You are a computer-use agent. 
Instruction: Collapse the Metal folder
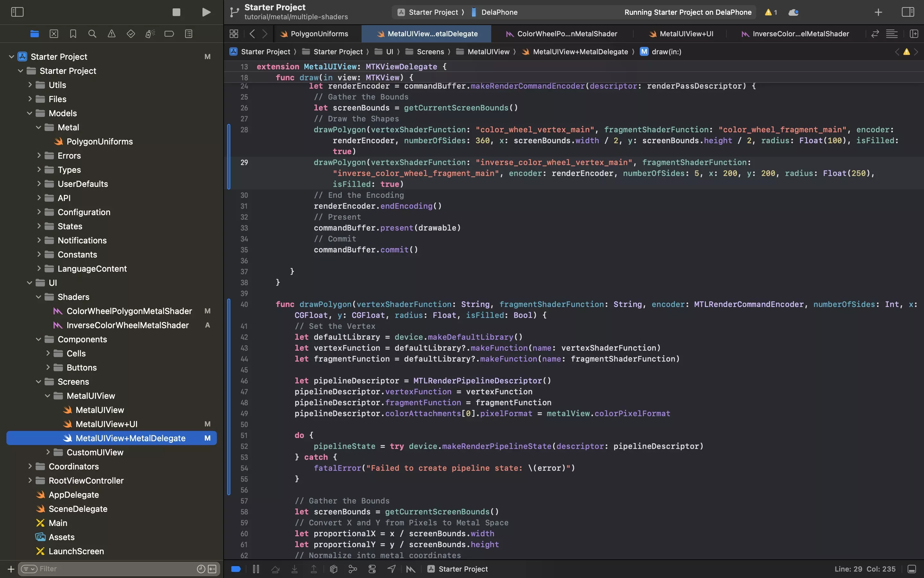pyautogui.click(x=38, y=127)
